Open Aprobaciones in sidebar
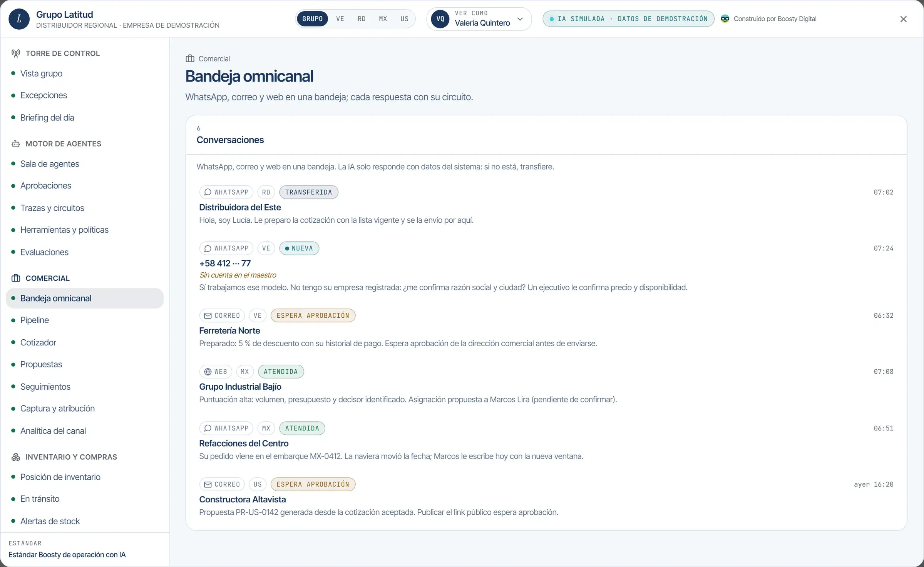Screen dimensions: 924x567 coord(85,186)
